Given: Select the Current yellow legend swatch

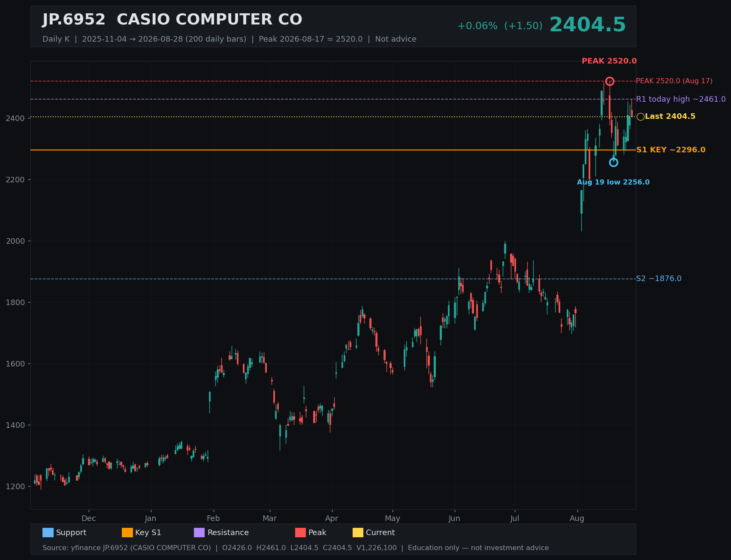Looking at the screenshot, I should (358, 533).
